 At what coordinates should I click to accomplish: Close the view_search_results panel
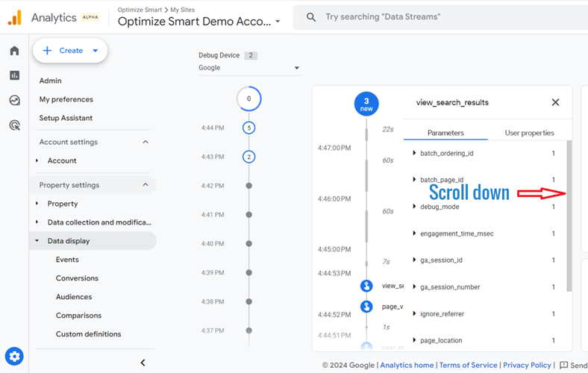pos(555,102)
